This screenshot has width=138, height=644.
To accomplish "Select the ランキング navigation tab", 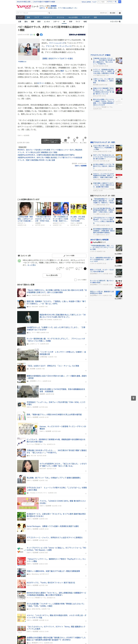I will (x=86, y=17).
